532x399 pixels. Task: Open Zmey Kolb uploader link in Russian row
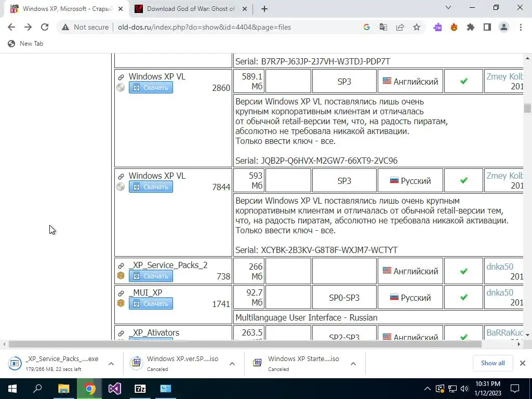pyautogui.click(x=504, y=176)
